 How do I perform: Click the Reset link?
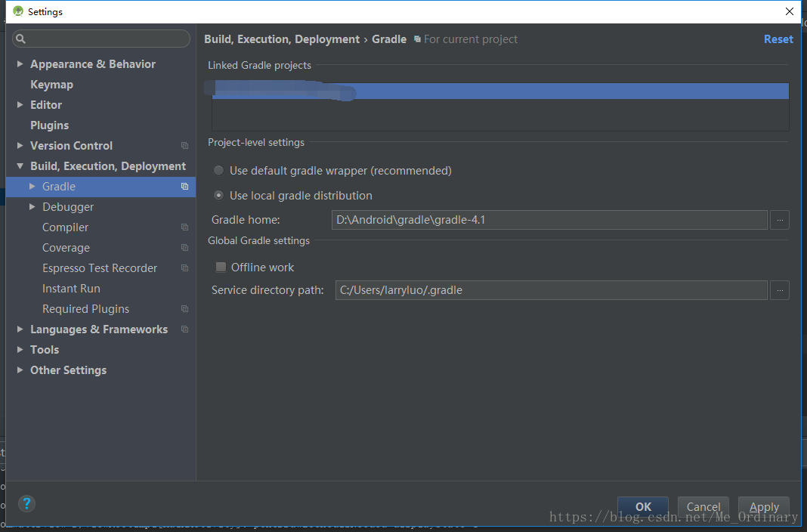pos(778,39)
